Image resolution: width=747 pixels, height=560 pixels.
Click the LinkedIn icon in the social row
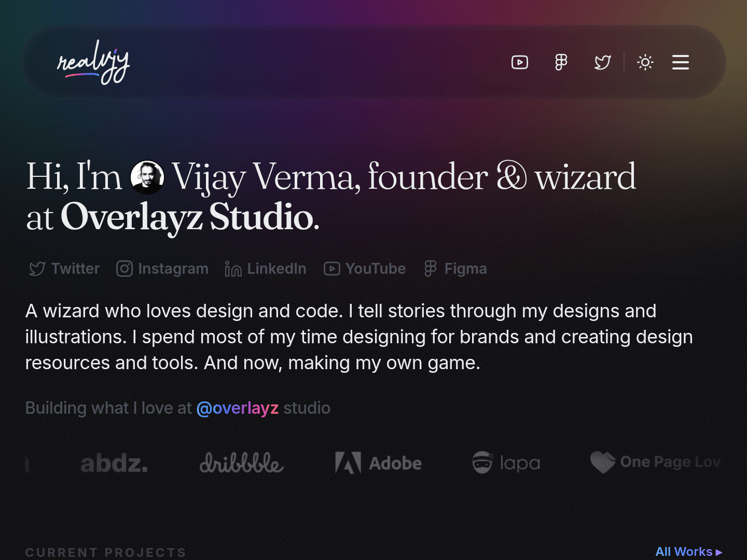(x=233, y=269)
